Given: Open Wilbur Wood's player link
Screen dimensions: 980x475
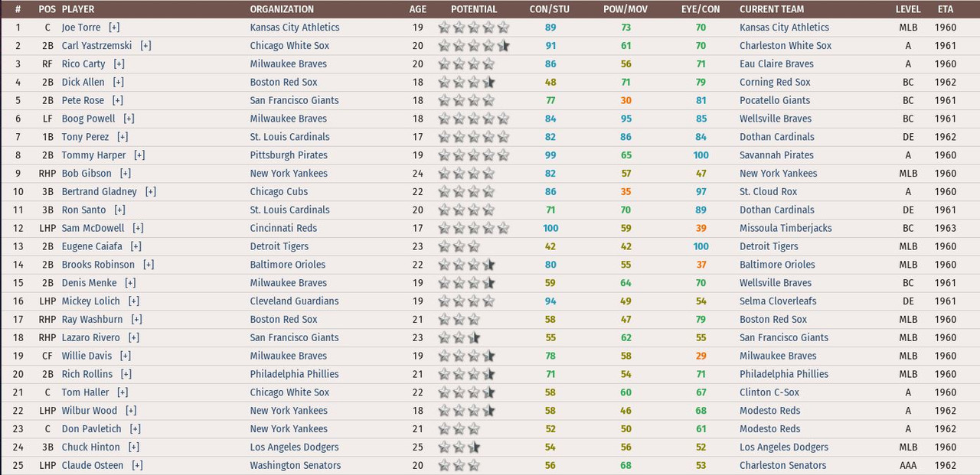Looking at the screenshot, I should 90,411.
